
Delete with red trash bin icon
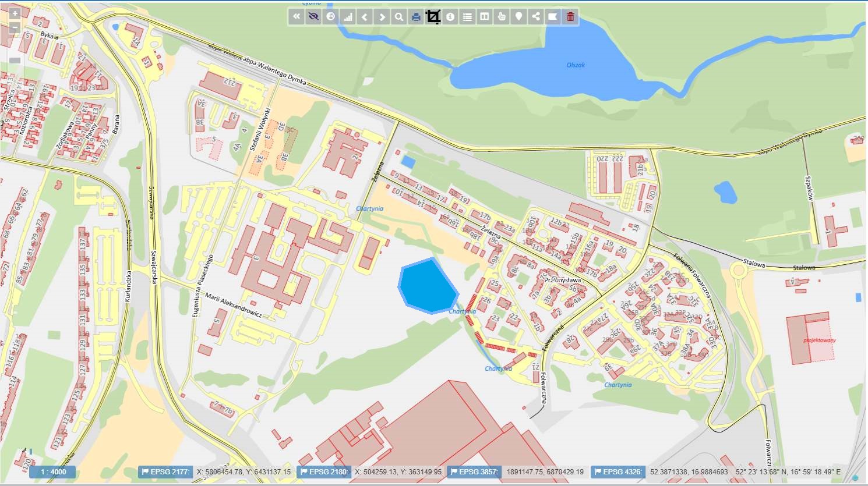[x=570, y=17]
